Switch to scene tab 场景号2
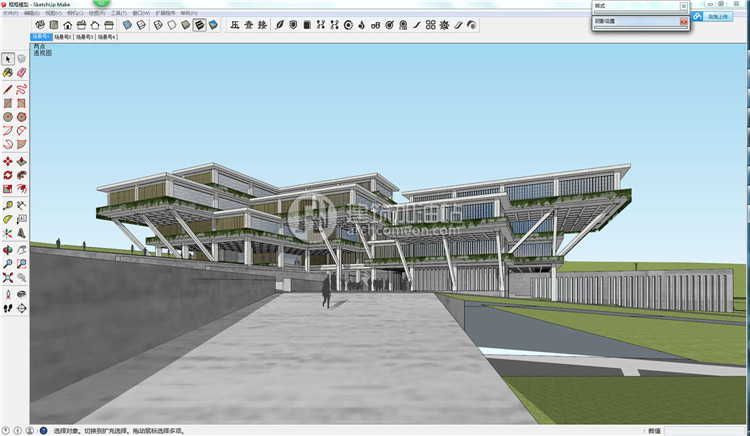The image size is (750, 436). coord(63,37)
